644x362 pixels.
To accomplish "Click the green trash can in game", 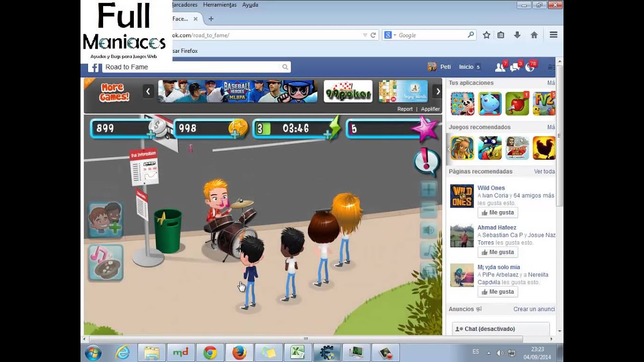I will click(x=168, y=230).
